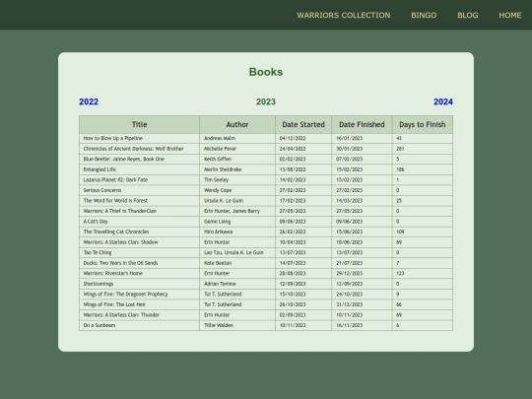Click the Date Started column header
Viewport: 532px width, 399px height.
pos(303,124)
